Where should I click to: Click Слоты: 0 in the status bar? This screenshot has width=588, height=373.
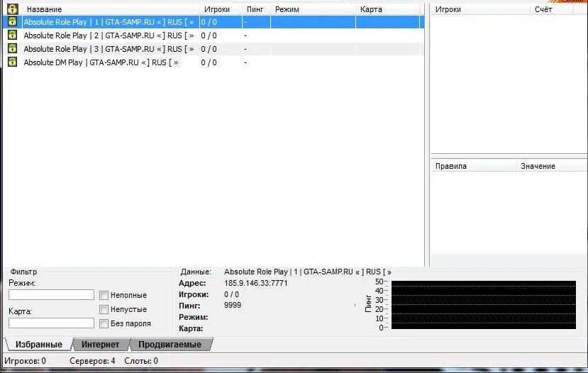[x=141, y=361]
